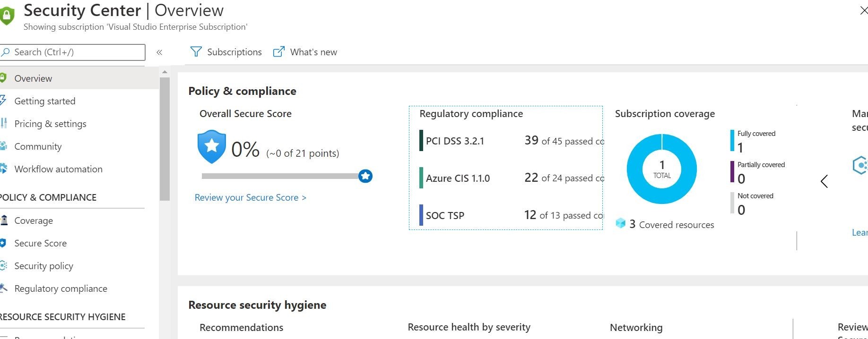Click the Overall Secure Score shield star icon
The image size is (868, 339).
coord(212,146)
